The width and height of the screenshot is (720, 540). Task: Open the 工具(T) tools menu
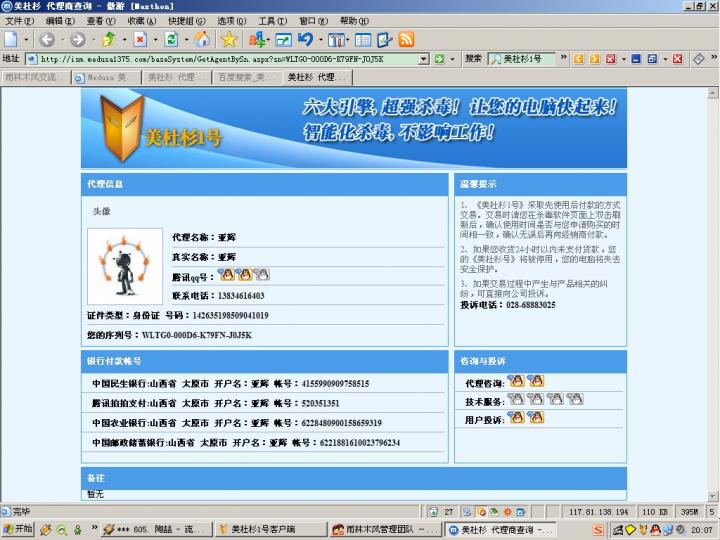(272, 21)
